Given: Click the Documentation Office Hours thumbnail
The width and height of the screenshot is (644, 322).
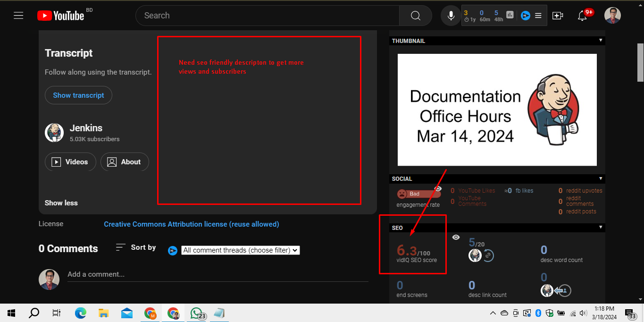Looking at the screenshot, I should (x=497, y=110).
